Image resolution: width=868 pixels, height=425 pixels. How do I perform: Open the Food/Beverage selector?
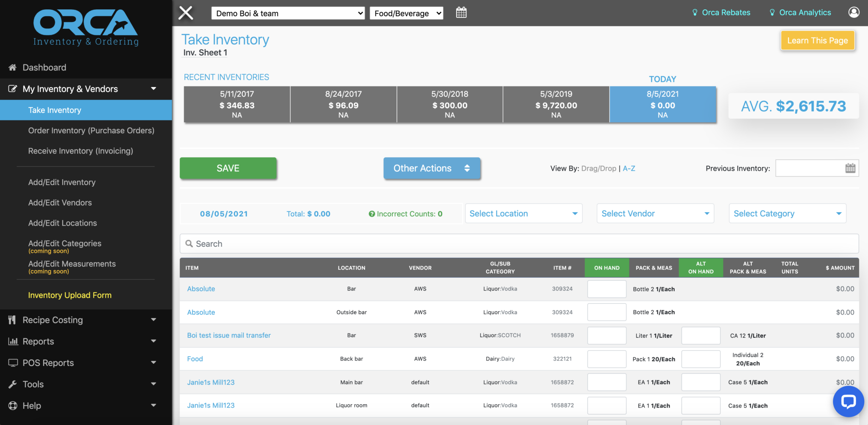pyautogui.click(x=406, y=13)
